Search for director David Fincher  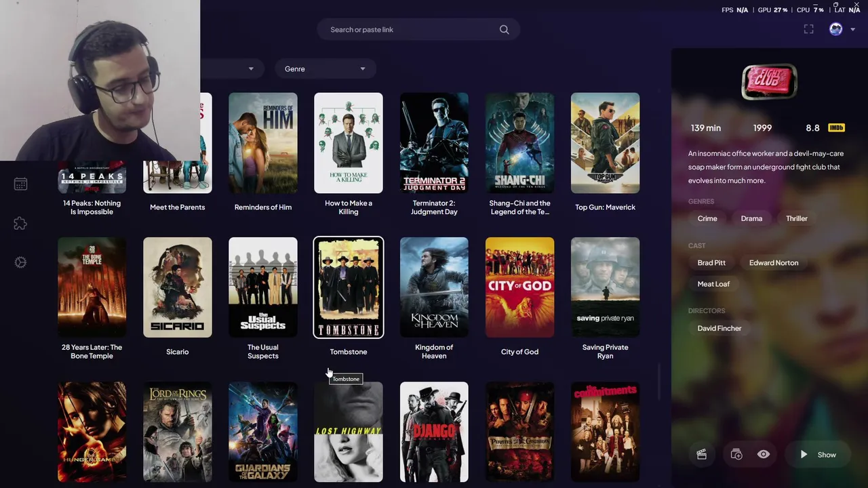point(719,329)
